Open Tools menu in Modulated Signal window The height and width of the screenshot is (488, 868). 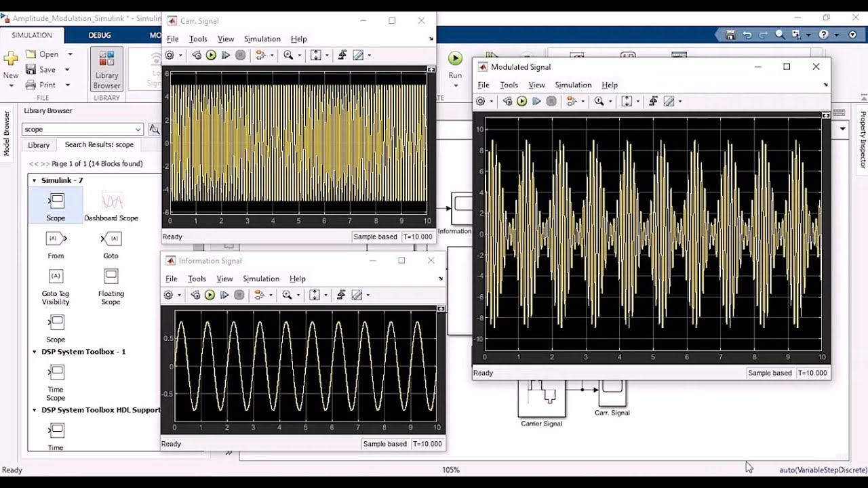[x=509, y=85]
